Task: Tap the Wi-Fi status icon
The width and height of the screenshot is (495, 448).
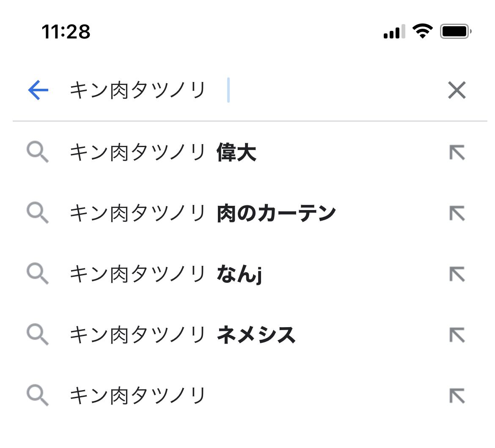Action: (422, 31)
